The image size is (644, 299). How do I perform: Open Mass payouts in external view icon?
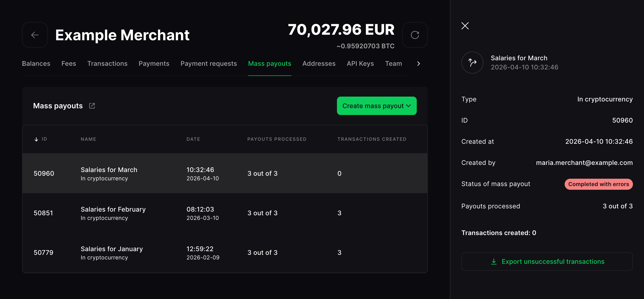coord(92,106)
